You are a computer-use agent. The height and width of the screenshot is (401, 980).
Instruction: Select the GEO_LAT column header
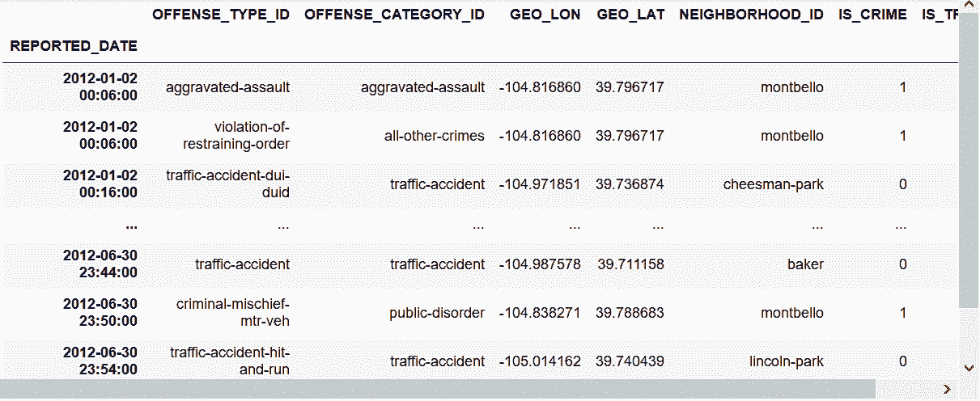pos(630,15)
